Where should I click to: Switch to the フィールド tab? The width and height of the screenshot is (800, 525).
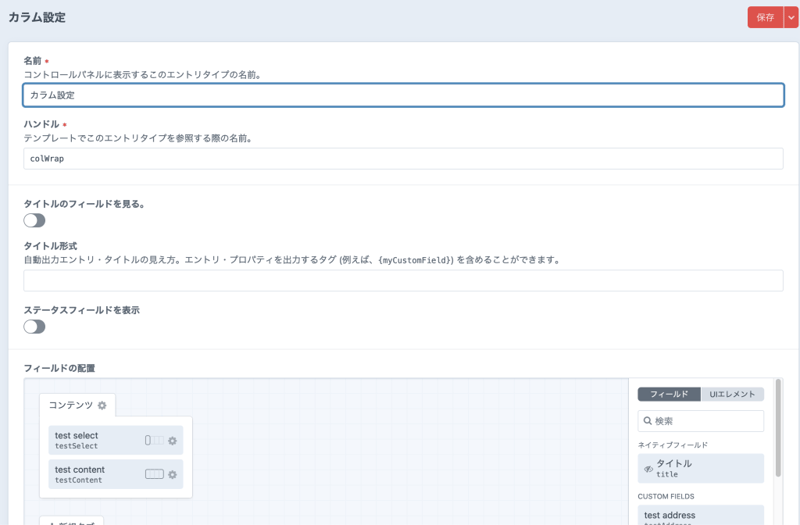pyautogui.click(x=669, y=394)
